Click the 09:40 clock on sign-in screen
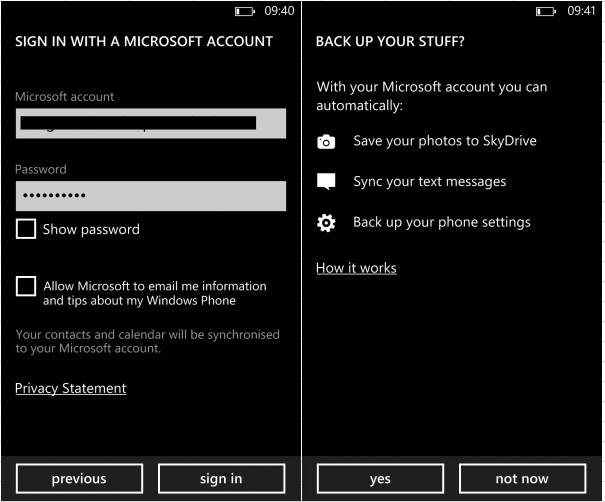 pos(279,11)
